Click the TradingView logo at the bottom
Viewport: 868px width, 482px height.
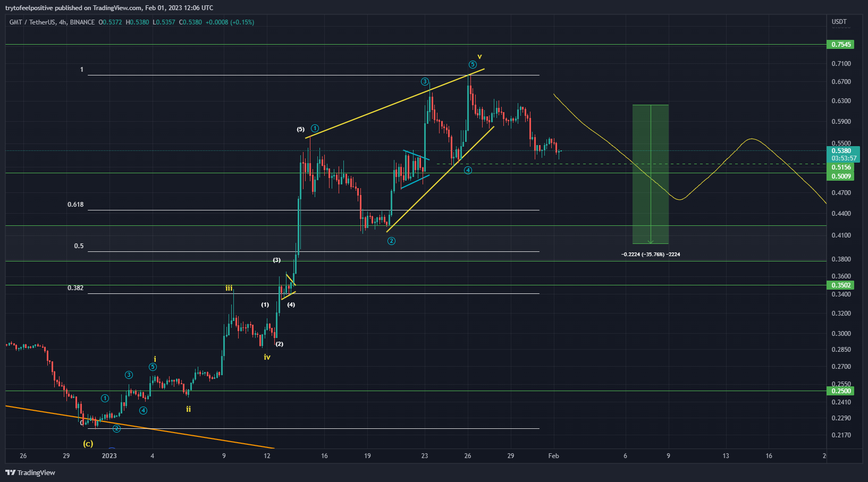pos(30,472)
